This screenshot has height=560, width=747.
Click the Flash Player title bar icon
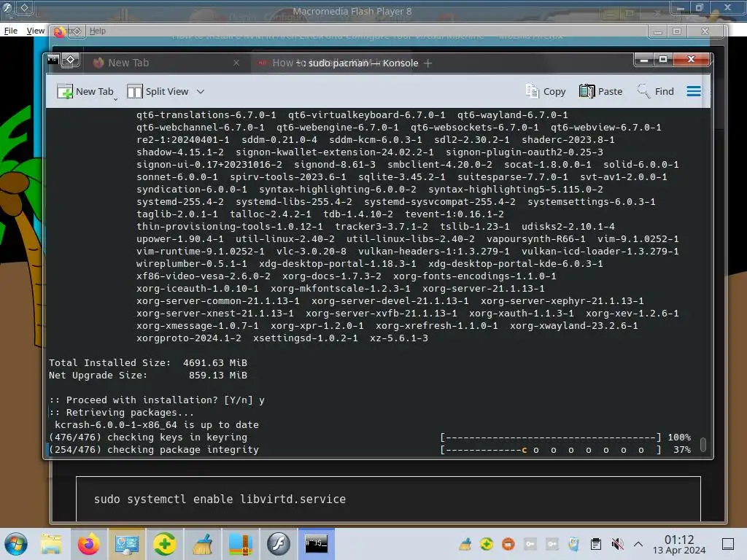7,7
